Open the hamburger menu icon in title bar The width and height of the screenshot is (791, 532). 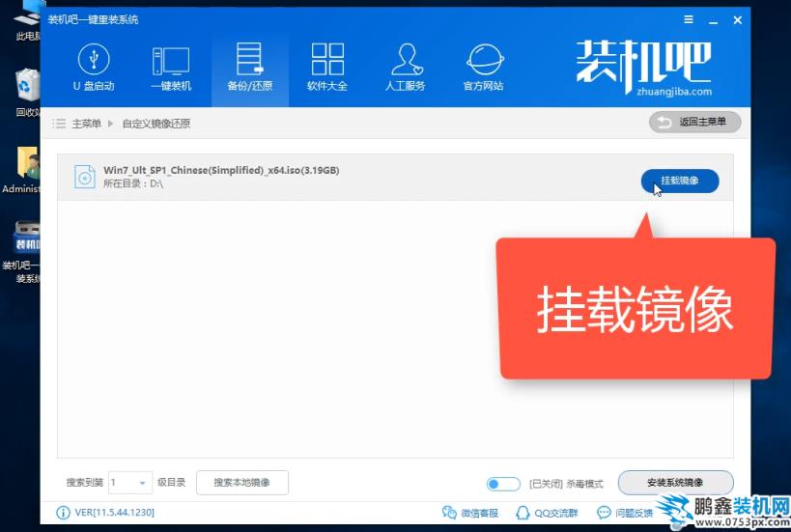(688, 19)
